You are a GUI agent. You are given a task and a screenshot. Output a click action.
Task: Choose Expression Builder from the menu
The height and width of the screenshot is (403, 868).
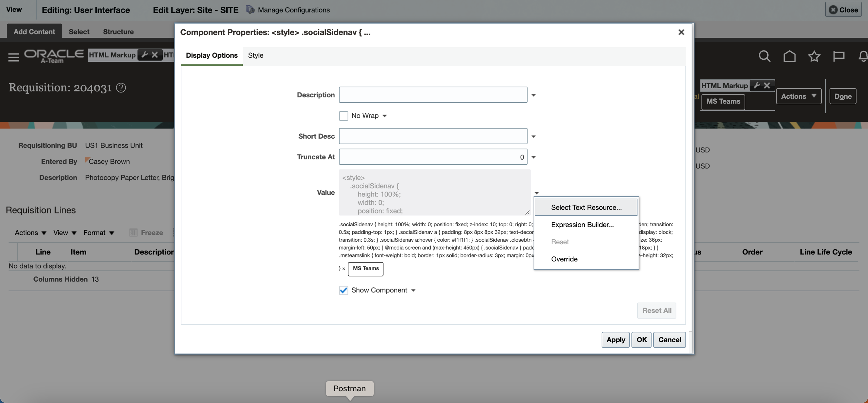(x=582, y=224)
